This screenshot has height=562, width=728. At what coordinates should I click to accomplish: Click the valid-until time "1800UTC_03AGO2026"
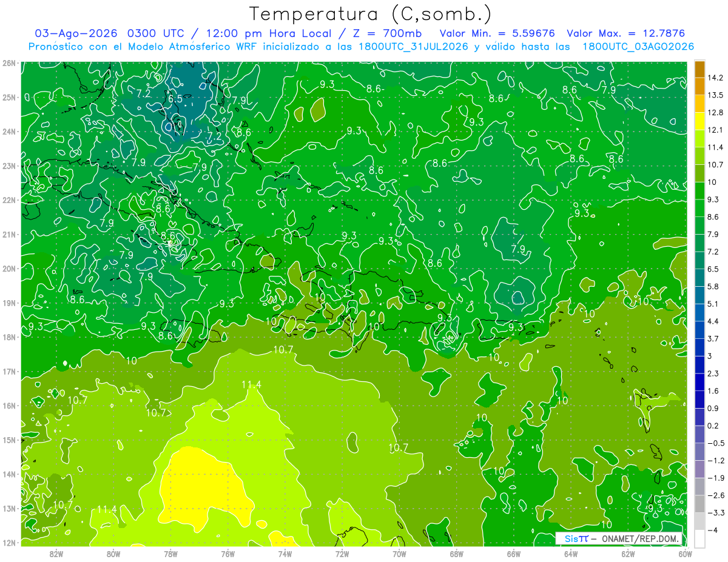click(x=638, y=47)
